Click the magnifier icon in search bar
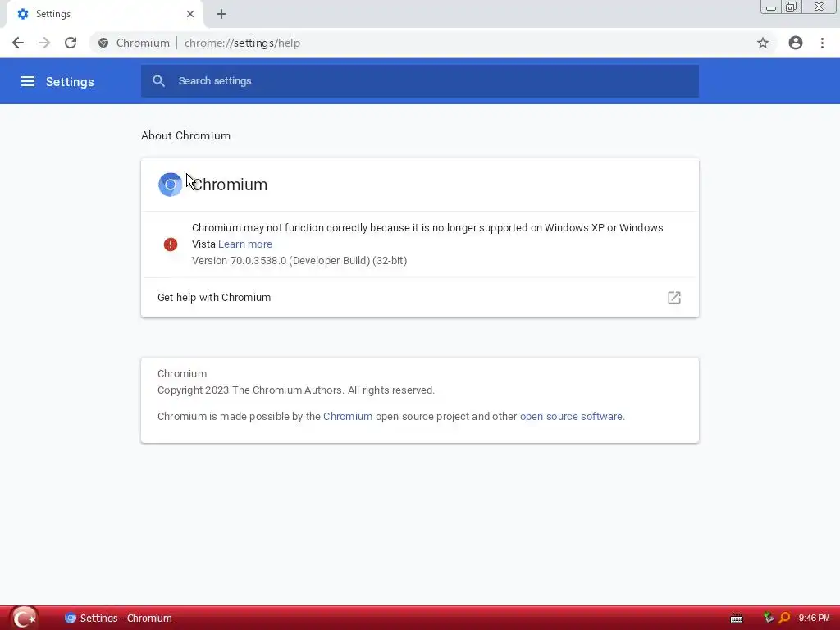The height and width of the screenshot is (630, 840). pyautogui.click(x=158, y=81)
